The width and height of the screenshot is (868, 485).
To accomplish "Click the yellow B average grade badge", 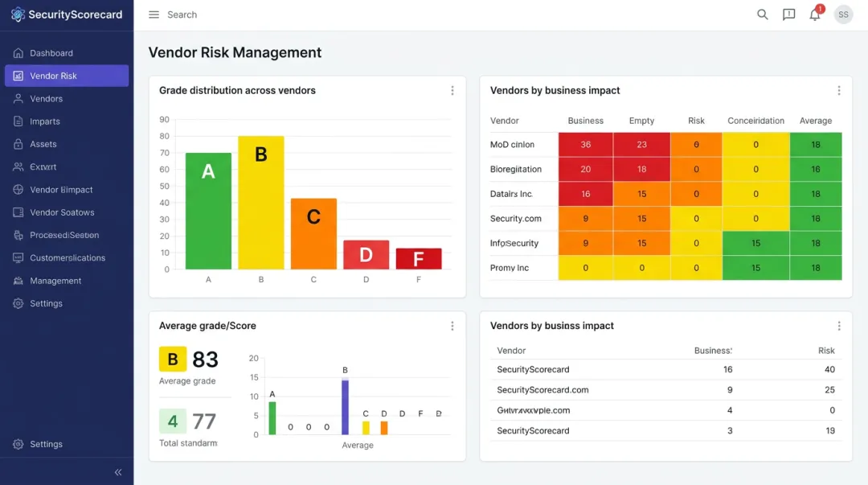I will click(x=173, y=360).
